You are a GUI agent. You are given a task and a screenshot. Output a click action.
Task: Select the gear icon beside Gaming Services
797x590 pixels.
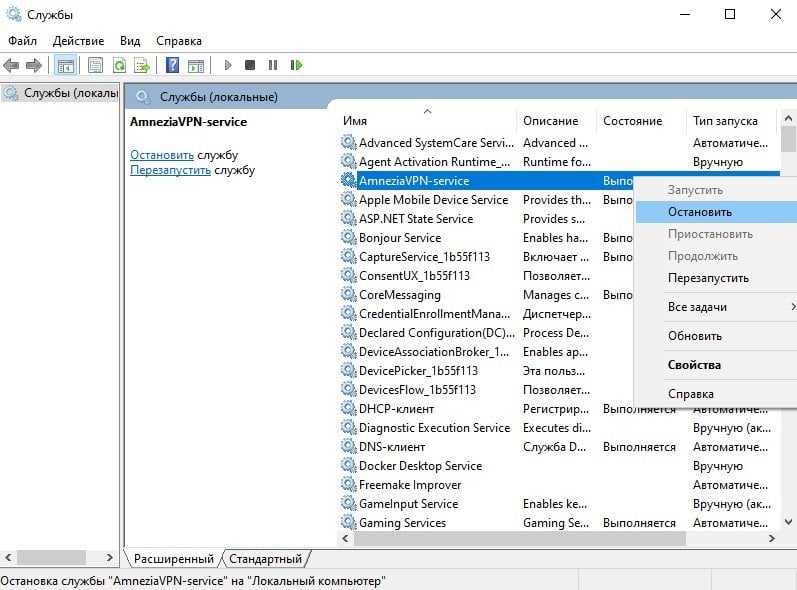(x=348, y=522)
